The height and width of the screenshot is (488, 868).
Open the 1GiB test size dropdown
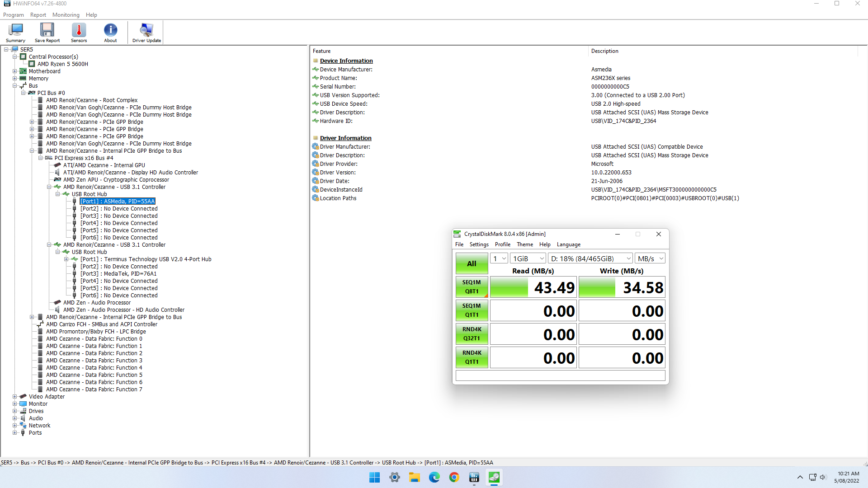tap(528, 258)
